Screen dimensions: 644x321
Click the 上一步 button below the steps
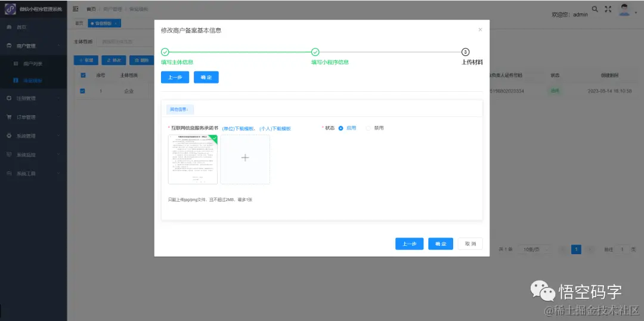pyautogui.click(x=175, y=78)
